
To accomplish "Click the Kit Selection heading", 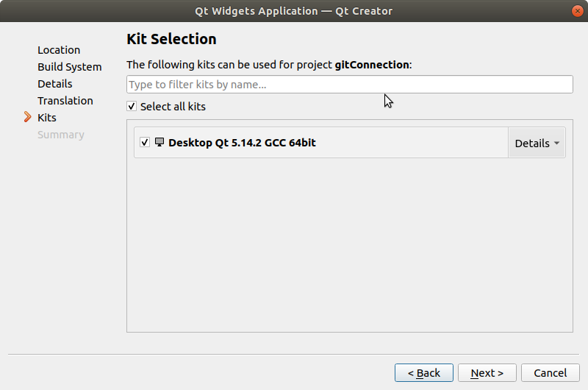I will point(171,39).
